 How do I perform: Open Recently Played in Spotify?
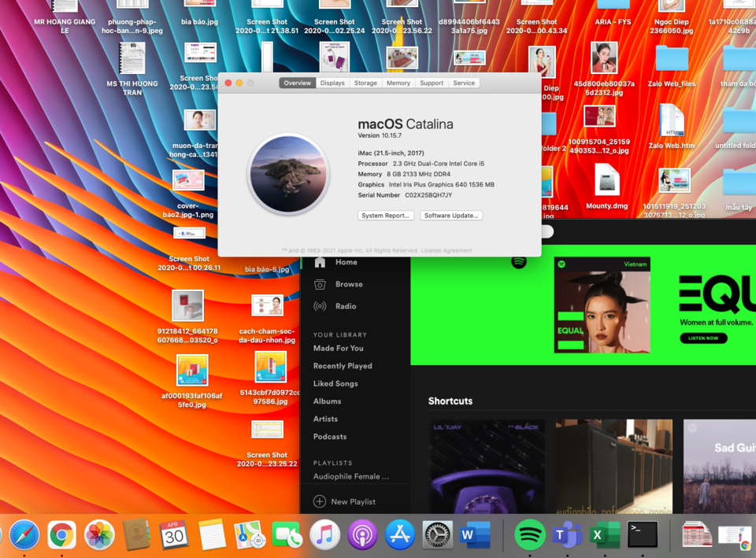343,366
